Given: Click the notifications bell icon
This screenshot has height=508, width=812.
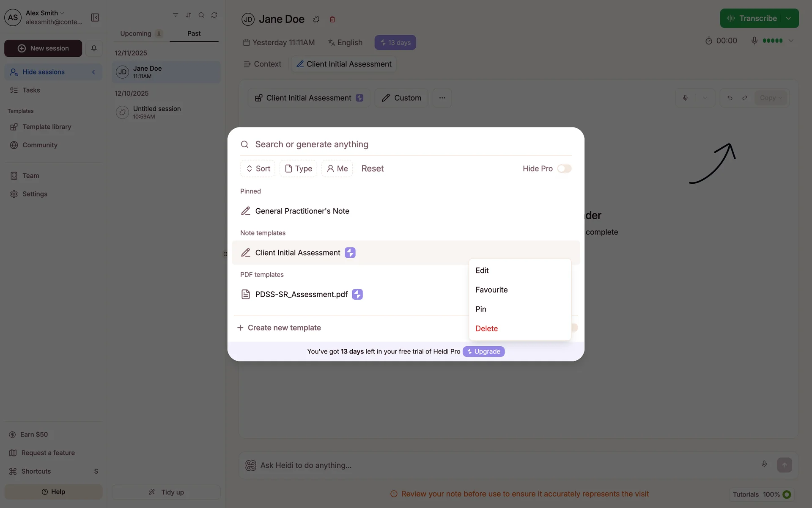Looking at the screenshot, I should (x=94, y=48).
